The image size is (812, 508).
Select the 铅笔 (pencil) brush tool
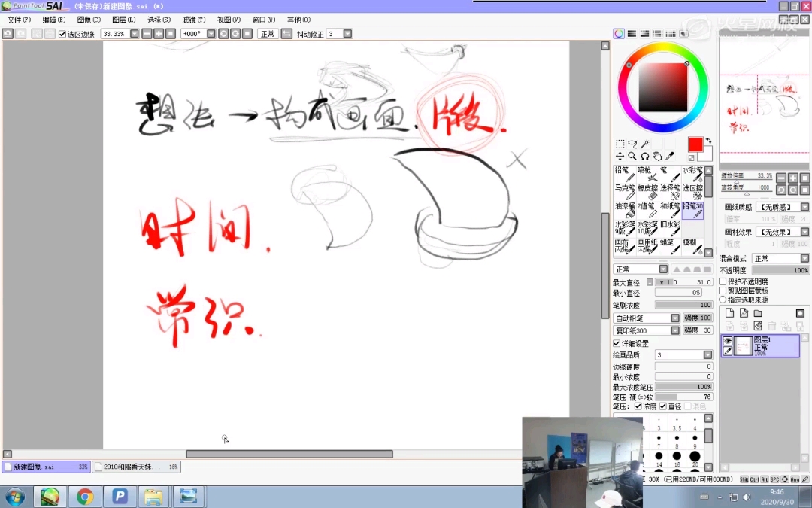(x=624, y=174)
